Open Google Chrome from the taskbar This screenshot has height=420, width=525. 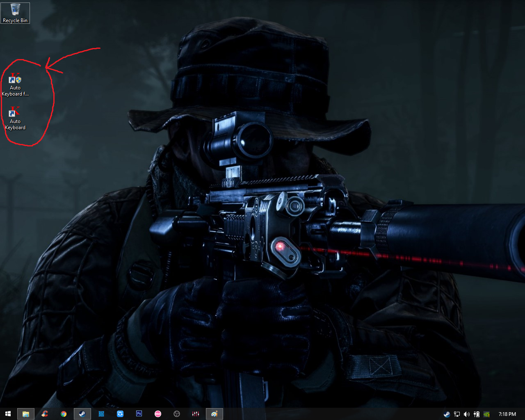pyautogui.click(x=64, y=414)
